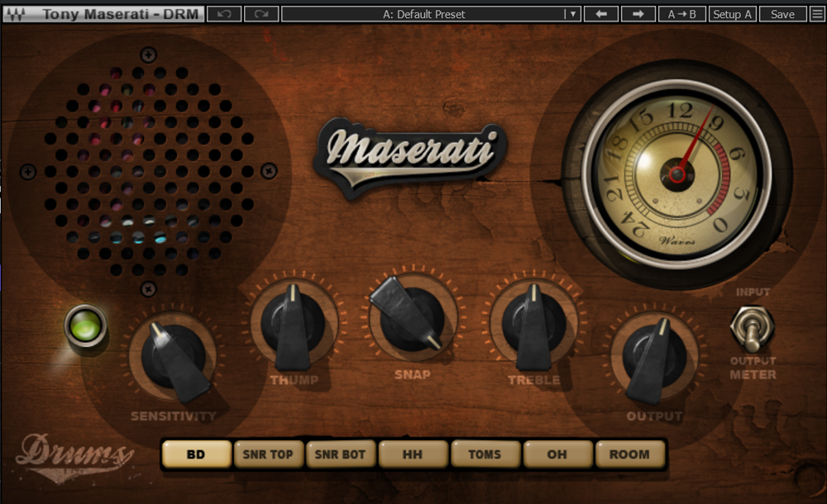Click the green sensitivity LED indicator
The image size is (827, 504).
pos(85,326)
